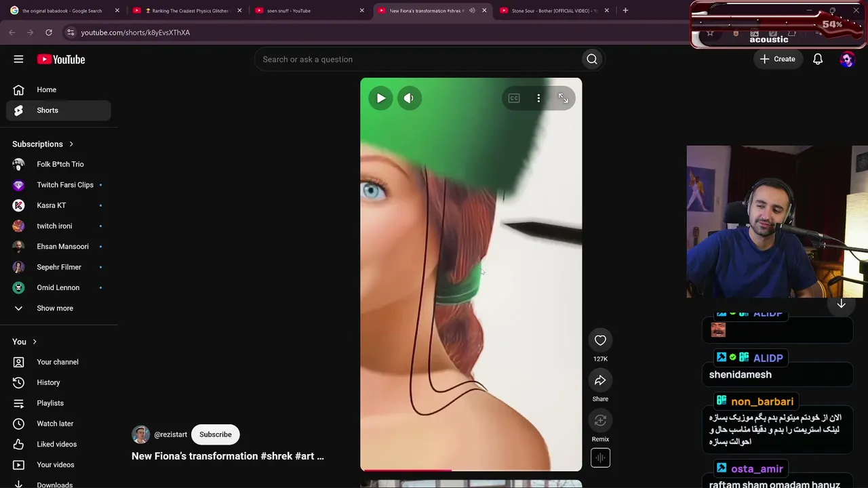This screenshot has width=868, height=488.
Task: Go to the YouTube logo home link
Action: click(61, 60)
